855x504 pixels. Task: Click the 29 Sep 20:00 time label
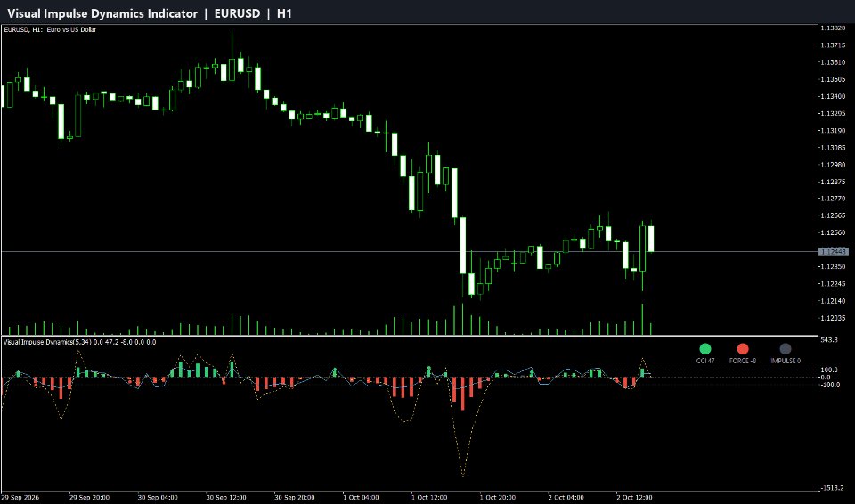89,498
